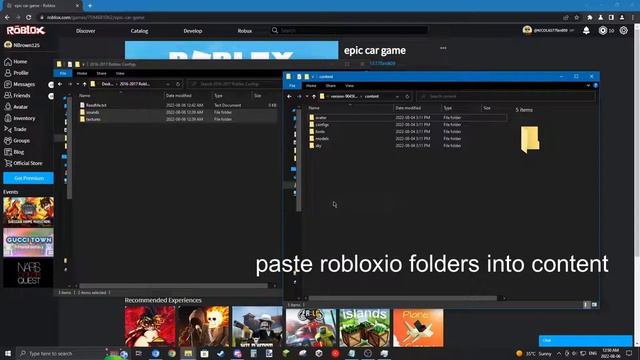This screenshot has height=360, width=640.
Task: Click the Get Premium button
Action: [x=29, y=178]
